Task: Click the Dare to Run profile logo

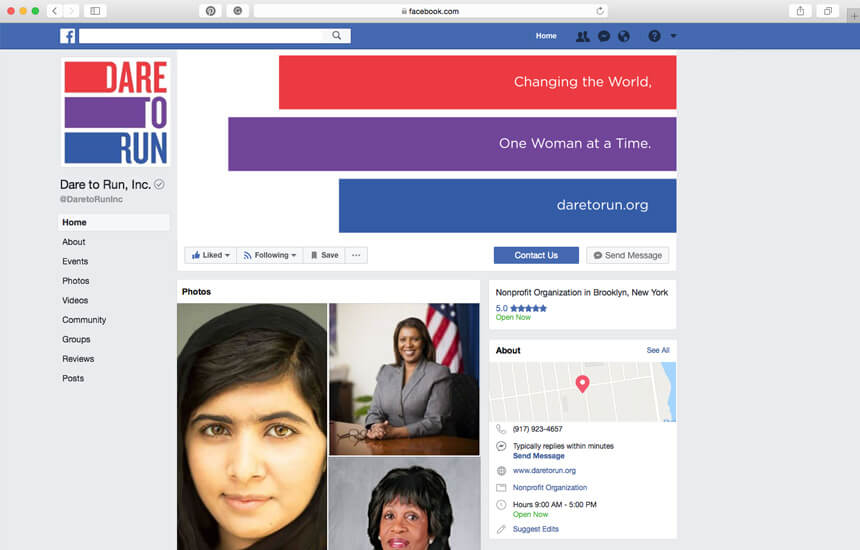Action: tap(116, 112)
